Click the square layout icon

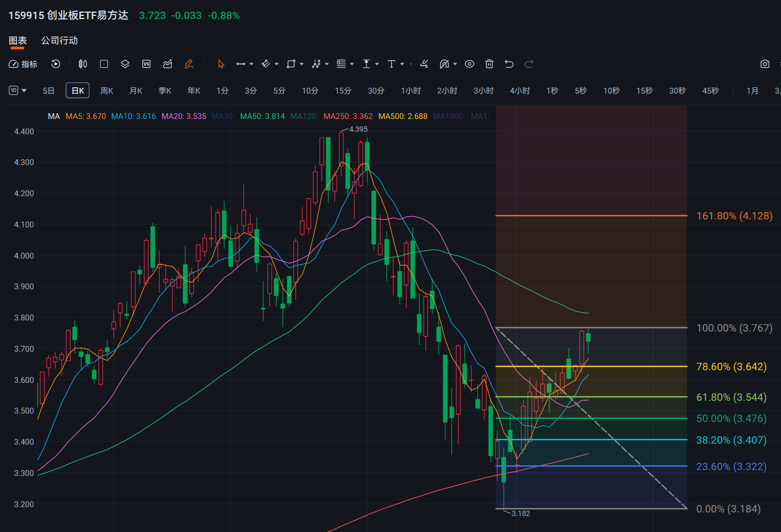pyautogui.click(x=104, y=64)
